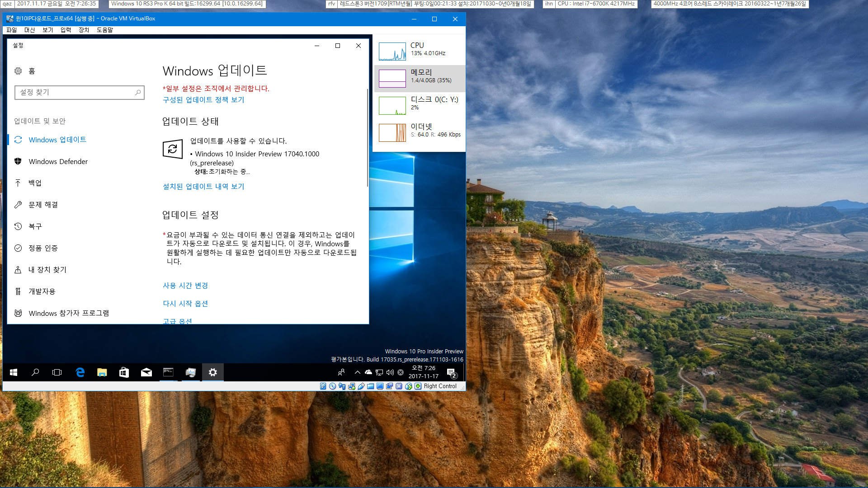Screen dimensions: 868x488
Task: Click the Windows 참가자 프로그램 cat icon
Action: [x=18, y=313]
